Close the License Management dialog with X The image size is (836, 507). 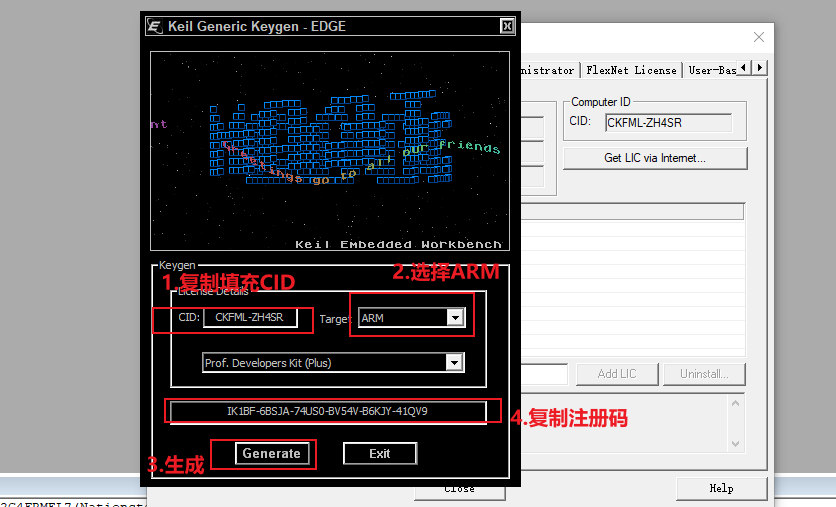(759, 37)
